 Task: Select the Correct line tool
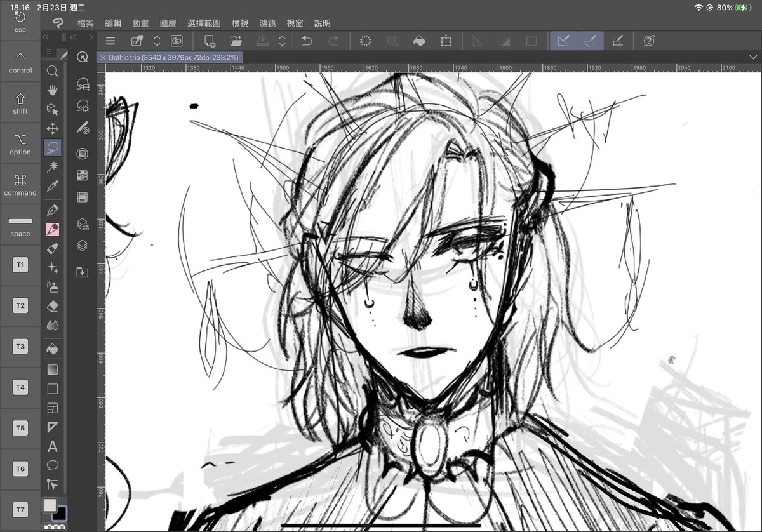pyautogui.click(x=53, y=484)
